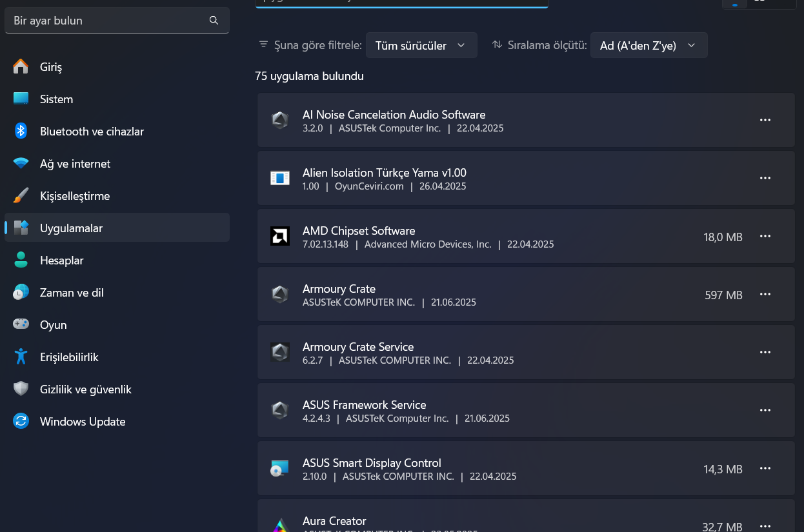Click the ASUS Smart Display Control icon

click(x=279, y=468)
